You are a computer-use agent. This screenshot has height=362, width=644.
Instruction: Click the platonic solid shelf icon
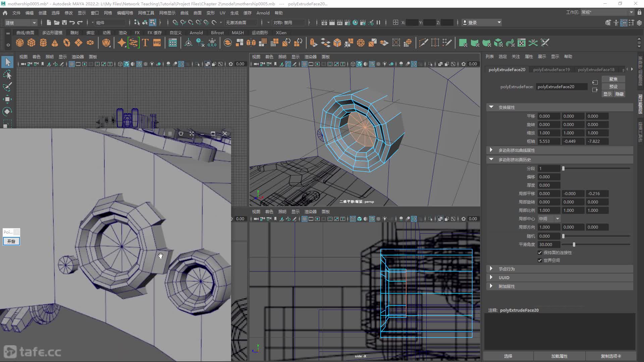click(106, 43)
